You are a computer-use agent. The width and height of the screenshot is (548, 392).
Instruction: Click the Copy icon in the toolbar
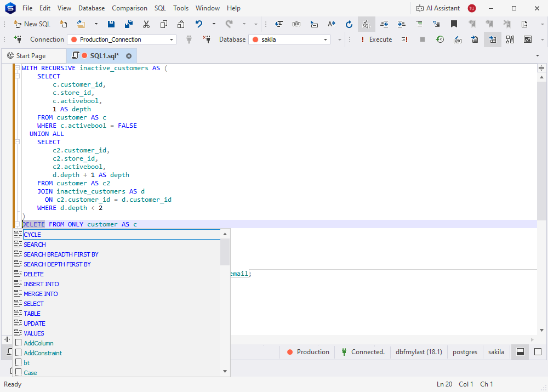point(164,24)
